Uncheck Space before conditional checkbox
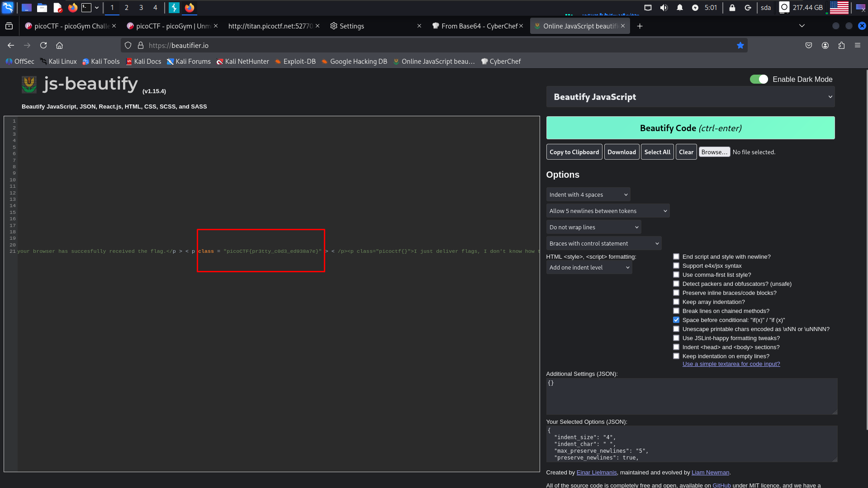 coord(676,320)
